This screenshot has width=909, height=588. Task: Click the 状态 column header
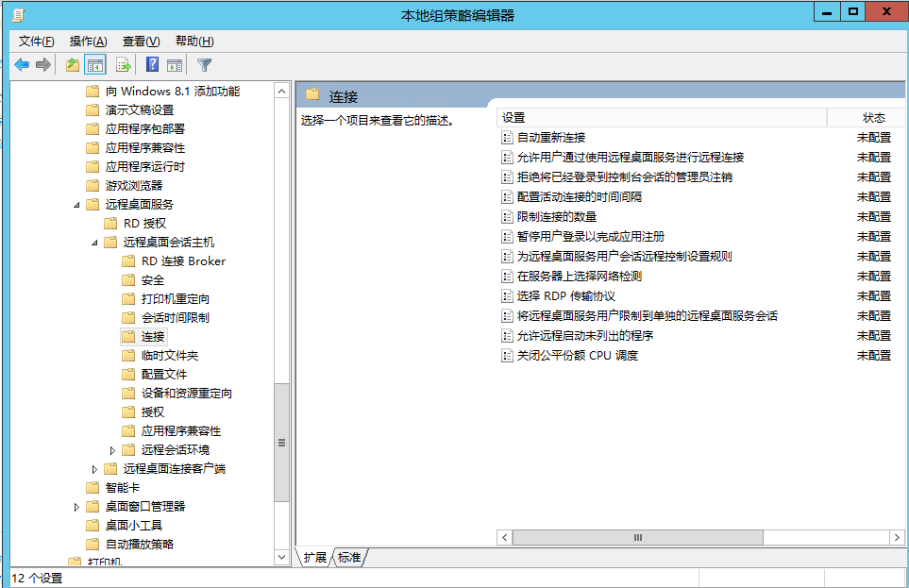pyautogui.click(x=873, y=118)
